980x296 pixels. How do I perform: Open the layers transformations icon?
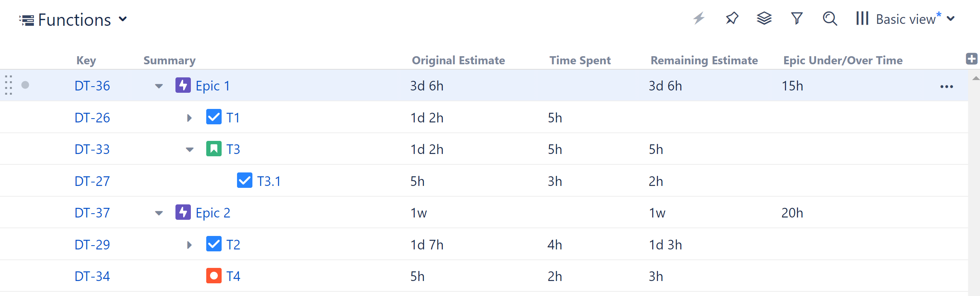(764, 18)
